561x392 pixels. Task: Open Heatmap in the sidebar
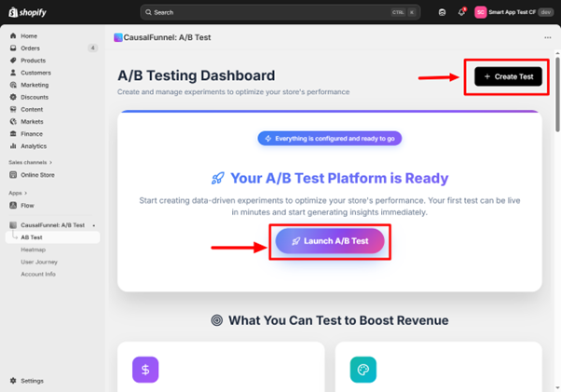click(33, 250)
